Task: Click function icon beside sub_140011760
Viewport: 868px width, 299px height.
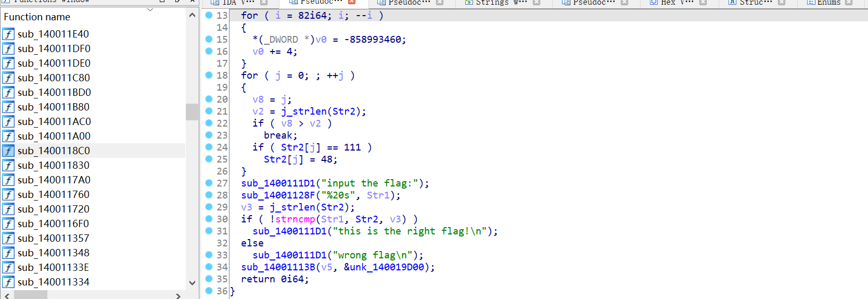Action: [8, 195]
